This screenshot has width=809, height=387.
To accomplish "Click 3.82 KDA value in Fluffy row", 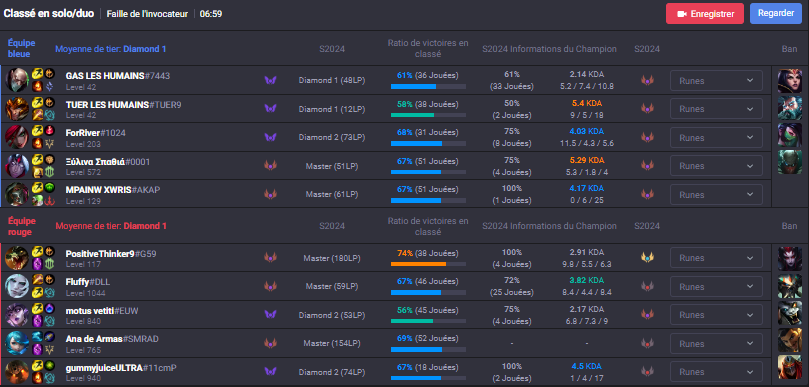I will (x=587, y=280).
